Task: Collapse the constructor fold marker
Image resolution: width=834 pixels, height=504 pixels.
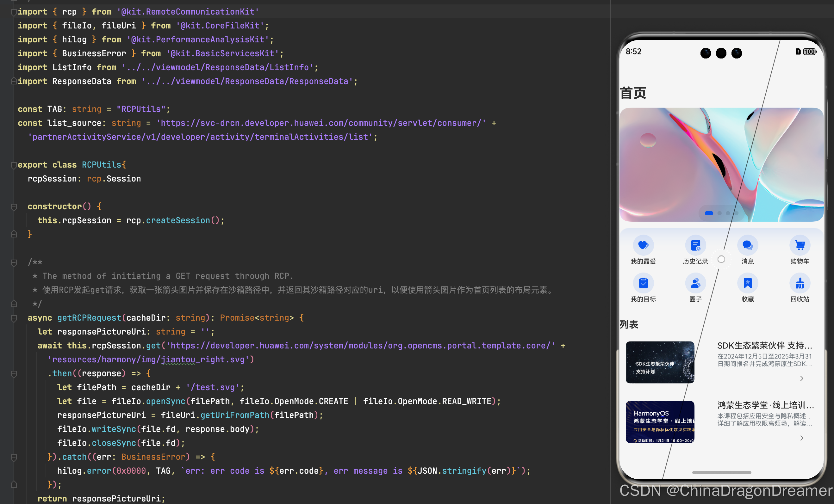Action: click(x=14, y=207)
